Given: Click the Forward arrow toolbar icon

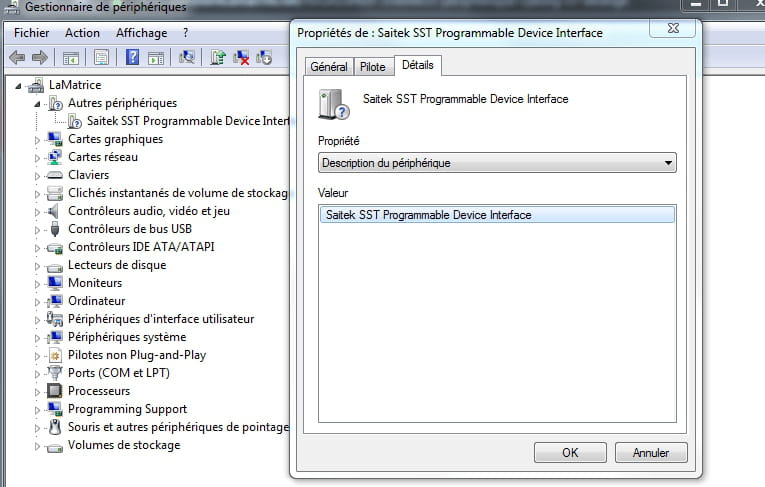Looking at the screenshot, I should click(40, 58).
